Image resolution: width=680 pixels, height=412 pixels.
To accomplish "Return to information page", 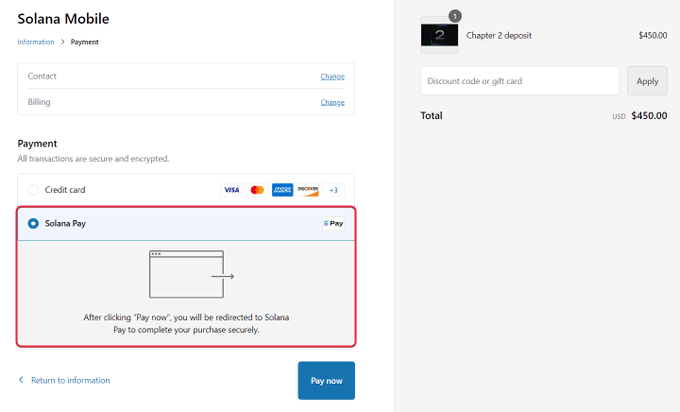I will pos(70,380).
